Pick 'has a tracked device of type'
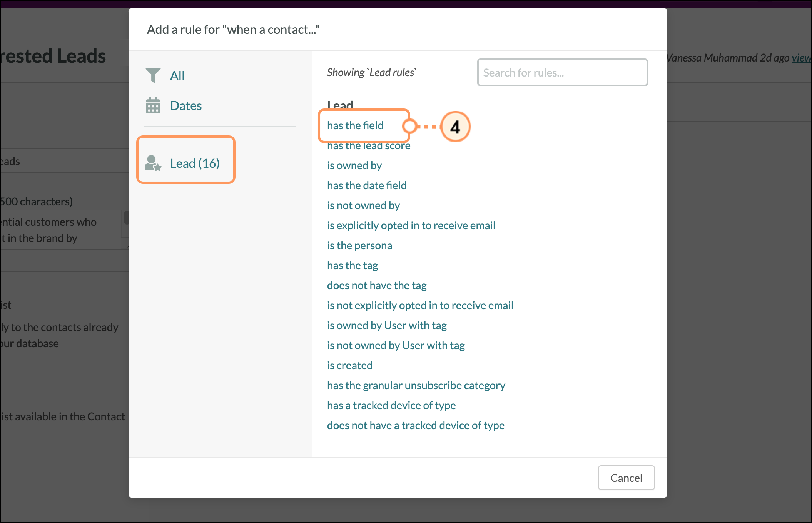This screenshot has width=812, height=523. tap(391, 405)
